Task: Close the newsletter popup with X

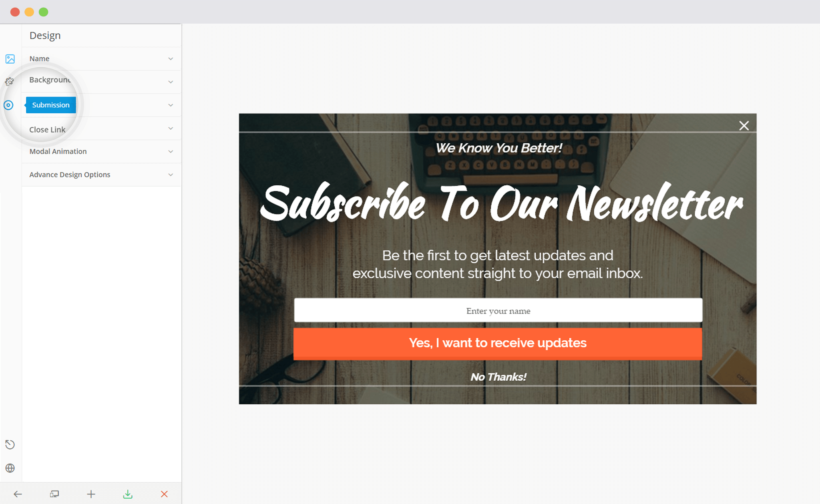Action: [744, 126]
